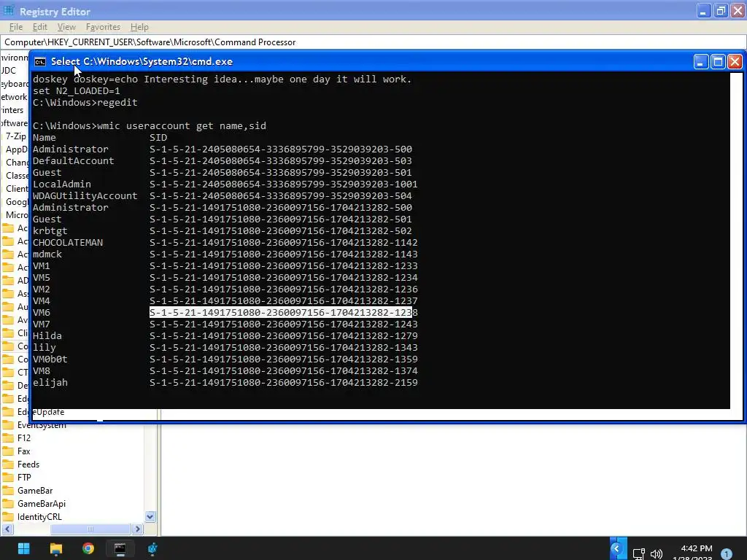The width and height of the screenshot is (747, 560).
Task: Click the Fax folder icon
Action: (x=8, y=451)
